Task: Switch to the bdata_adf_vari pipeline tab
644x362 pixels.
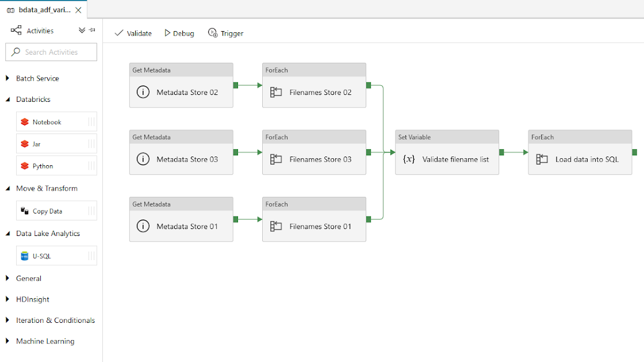Action: click(39, 10)
